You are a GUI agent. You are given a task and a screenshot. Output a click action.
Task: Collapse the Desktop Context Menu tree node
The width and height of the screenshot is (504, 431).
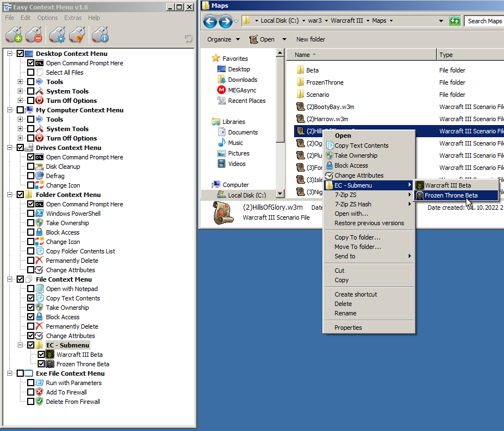[x=9, y=53]
